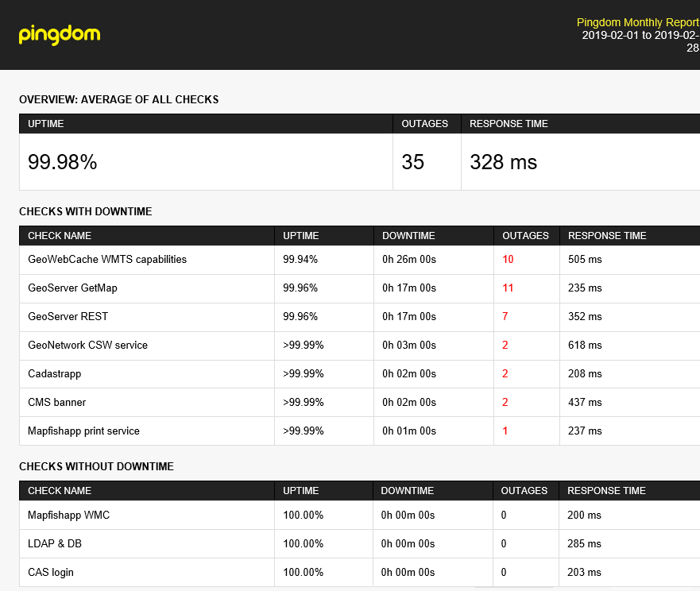The image size is (700, 591).
Task: Click the red outages value 11
Action: [x=508, y=288]
